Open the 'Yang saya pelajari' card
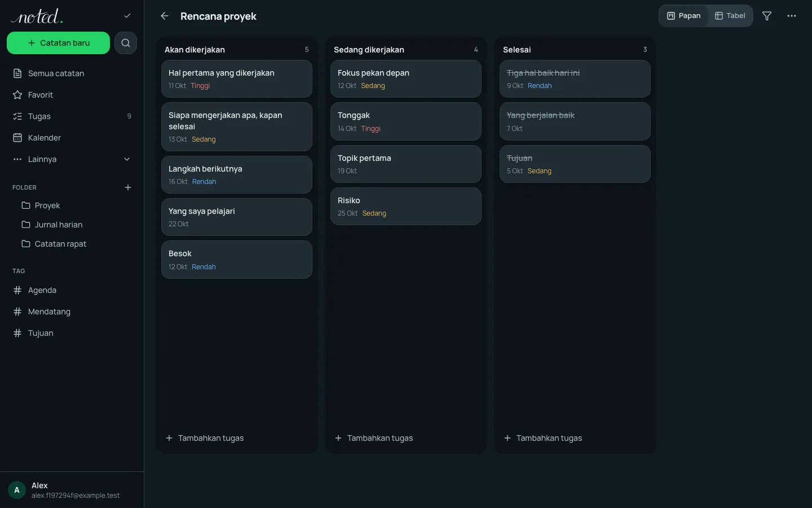This screenshot has width=812, height=508. tap(237, 217)
